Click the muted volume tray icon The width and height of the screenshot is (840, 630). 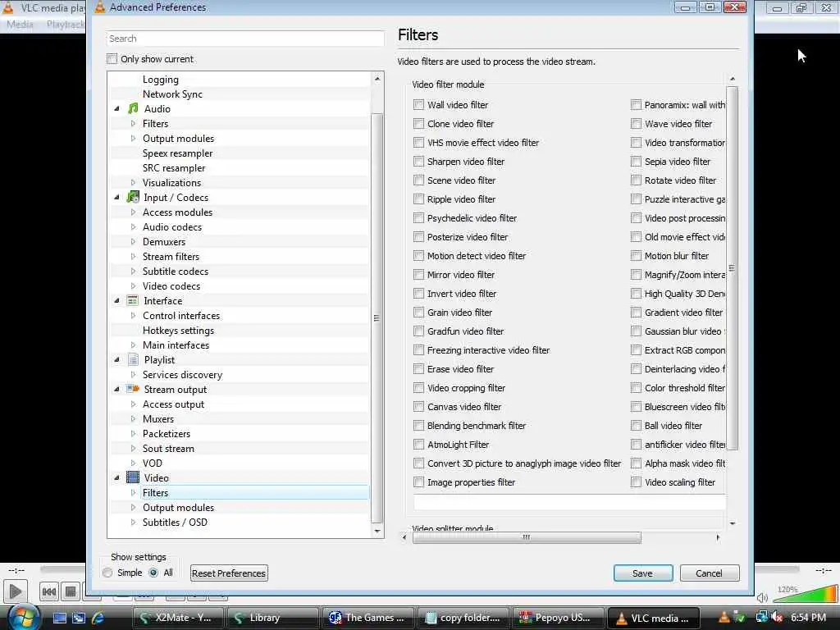tap(777, 617)
